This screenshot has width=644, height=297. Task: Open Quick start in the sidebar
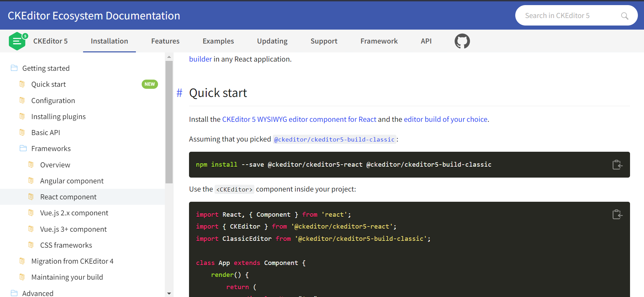click(x=48, y=84)
